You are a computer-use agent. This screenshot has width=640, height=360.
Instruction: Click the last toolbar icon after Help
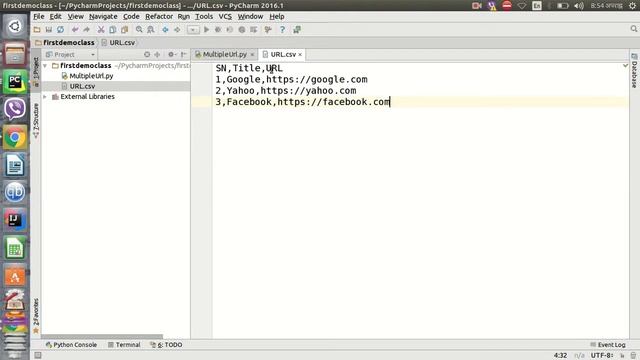[x=297, y=29]
